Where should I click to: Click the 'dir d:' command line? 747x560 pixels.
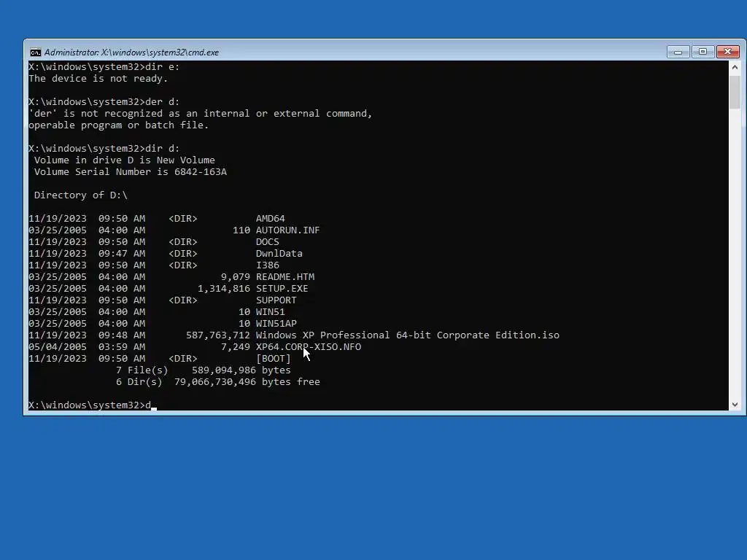click(x=104, y=149)
